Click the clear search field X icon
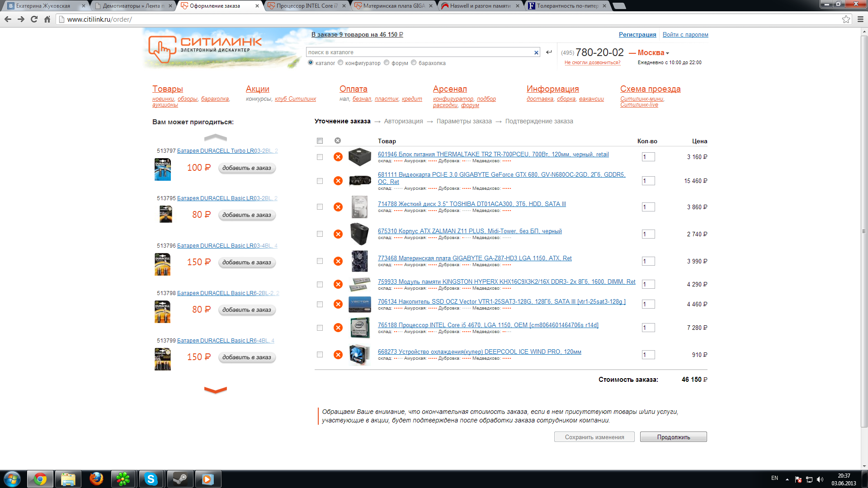 point(536,52)
